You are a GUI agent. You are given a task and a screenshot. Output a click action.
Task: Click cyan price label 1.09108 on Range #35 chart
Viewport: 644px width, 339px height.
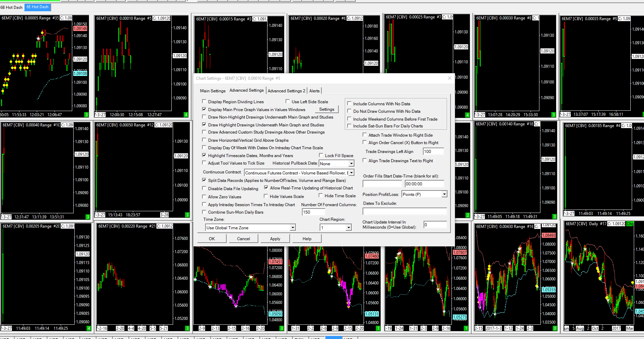click(80, 73)
